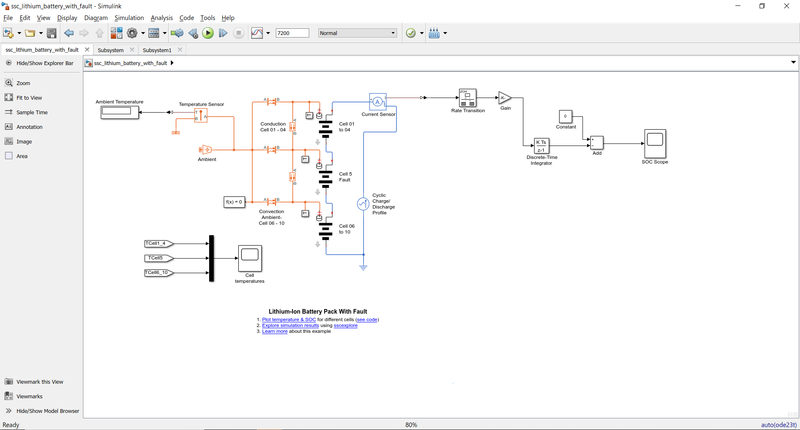The height and width of the screenshot is (430, 800).
Task: Select the Image tool in the palette
Action: pyautogui.click(x=18, y=141)
